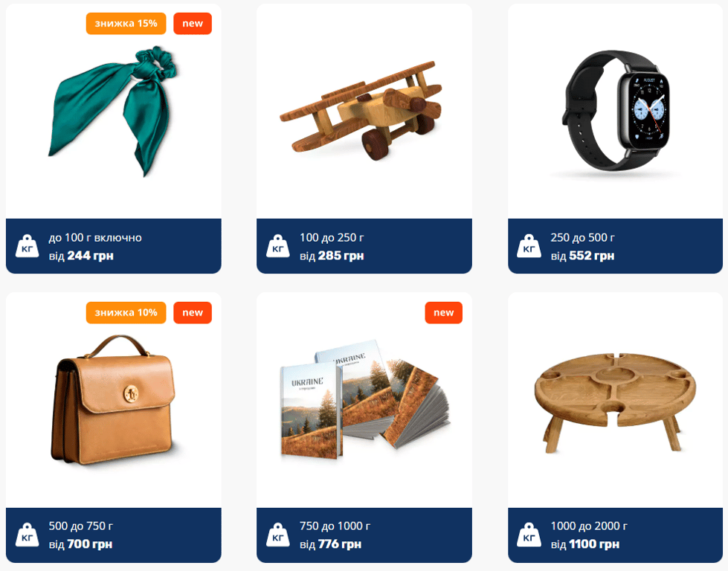Screen dimensions: 728x571
Task: Click the 'від 552 грн' price label
Action: click(583, 256)
